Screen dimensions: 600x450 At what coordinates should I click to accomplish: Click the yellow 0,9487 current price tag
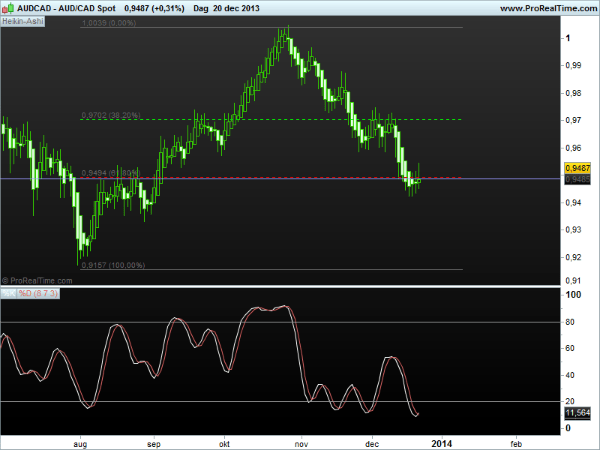[x=577, y=168]
